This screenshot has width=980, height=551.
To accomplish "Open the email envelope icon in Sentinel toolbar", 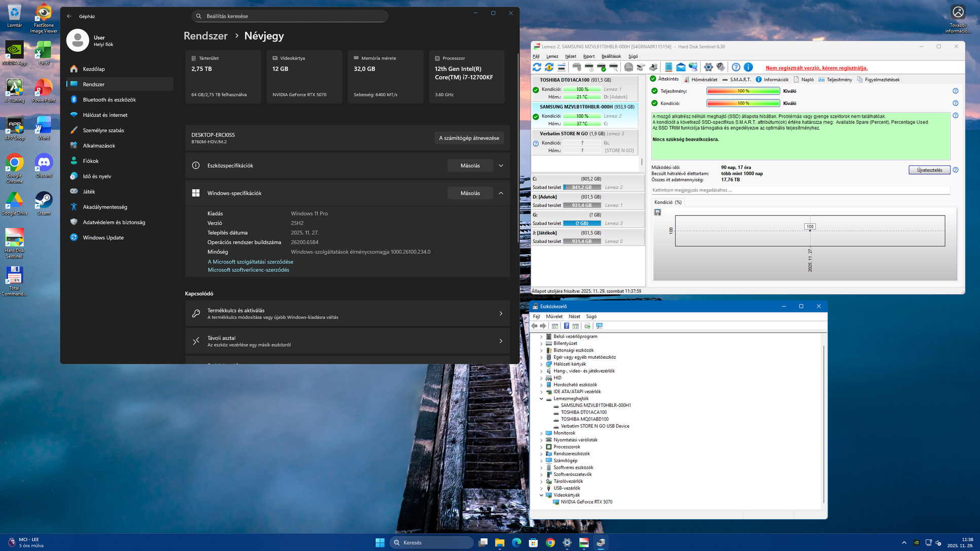I will pyautogui.click(x=681, y=67).
